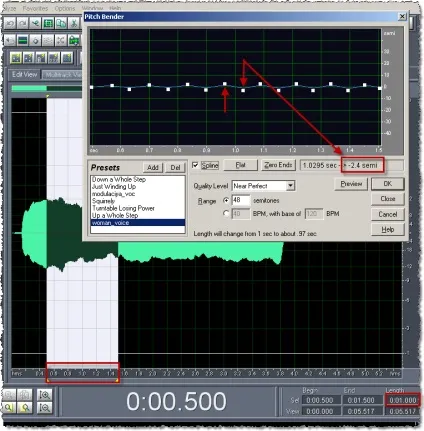Select the semitones range radio button

[x=226, y=201]
